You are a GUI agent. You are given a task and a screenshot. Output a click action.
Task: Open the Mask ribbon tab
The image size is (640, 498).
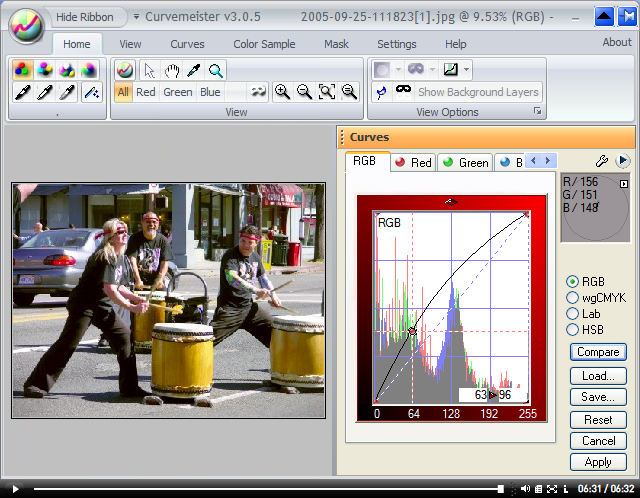coord(336,44)
